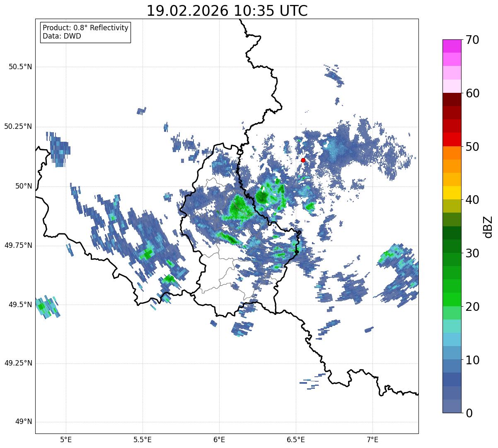This screenshot has height=448, width=498.
Task: Click the 49.75°N latitude label
Action: (18, 245)
